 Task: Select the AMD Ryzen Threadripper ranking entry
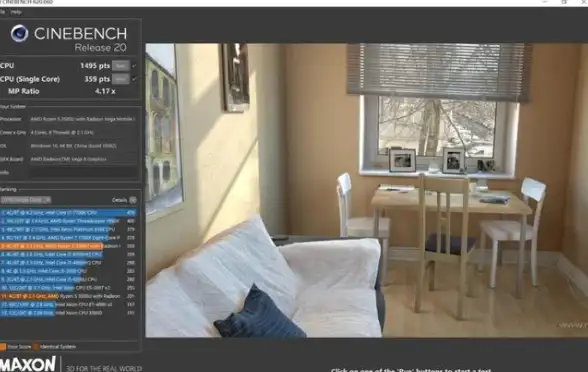tap(68, 221)
